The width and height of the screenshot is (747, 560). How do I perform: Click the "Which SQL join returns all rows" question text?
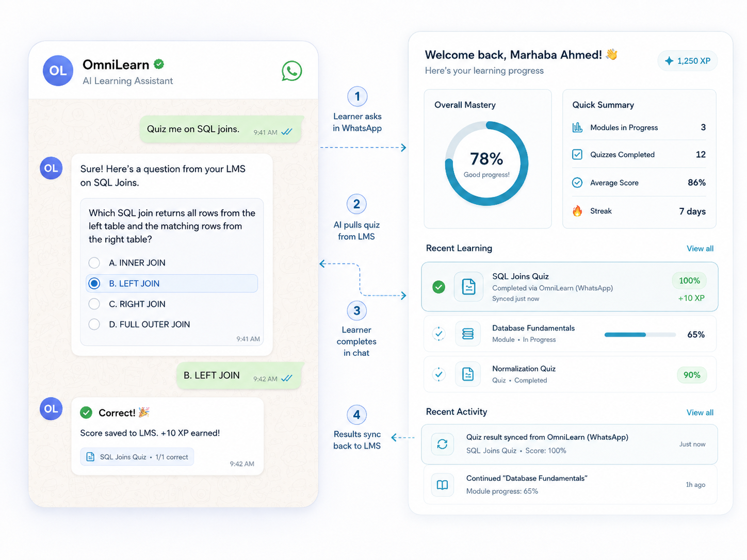click(x=172, y=226)
